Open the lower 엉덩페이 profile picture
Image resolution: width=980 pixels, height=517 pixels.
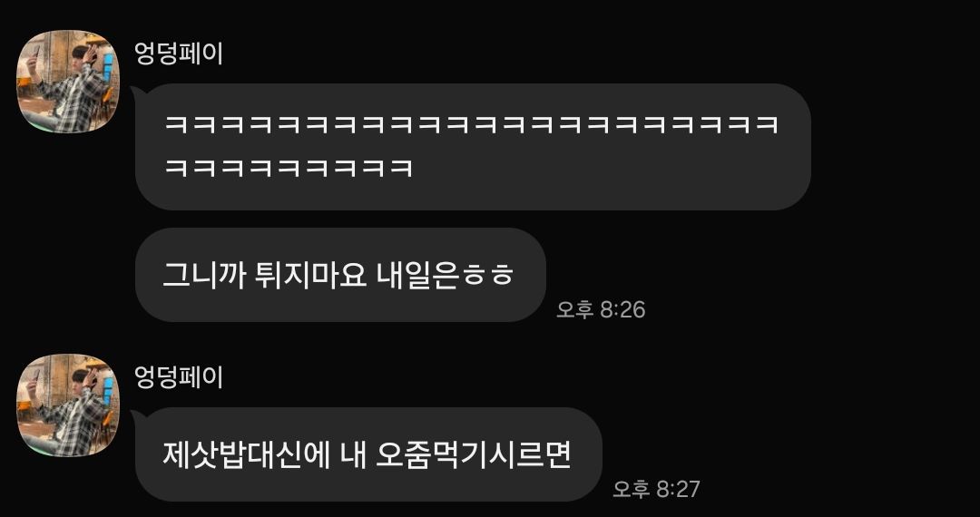pos(67,405)
